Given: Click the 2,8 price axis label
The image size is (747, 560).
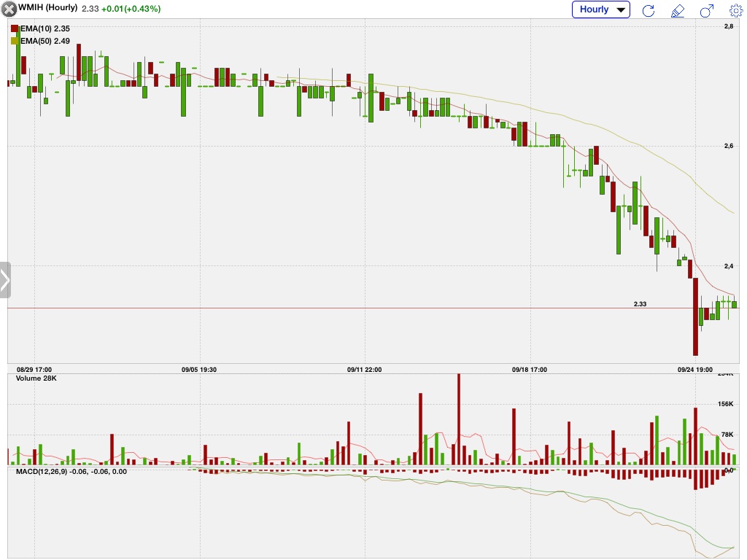Looking at the screenshot, I should [729, 27].
